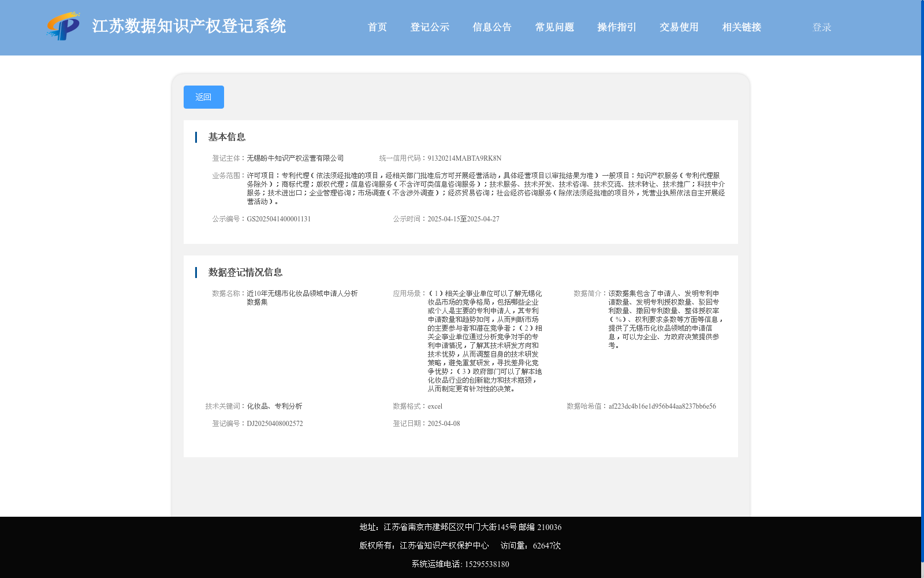Image resolution: width=924 pixels, height=578 pixels.
Task: Click keywords value 化妆品、专利分析
Action: pyautogui.click(x=274, y=406)
